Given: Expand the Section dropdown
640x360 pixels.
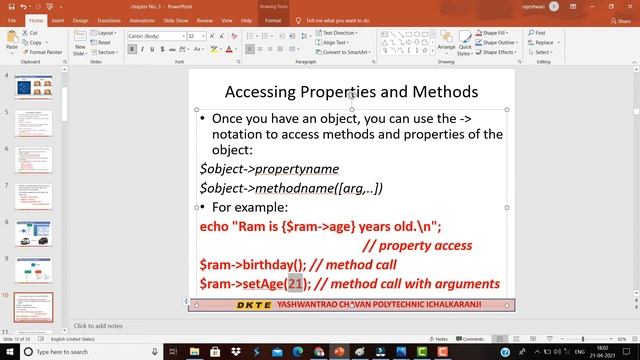Looking at the screenshot, I should tap(104, 52).
